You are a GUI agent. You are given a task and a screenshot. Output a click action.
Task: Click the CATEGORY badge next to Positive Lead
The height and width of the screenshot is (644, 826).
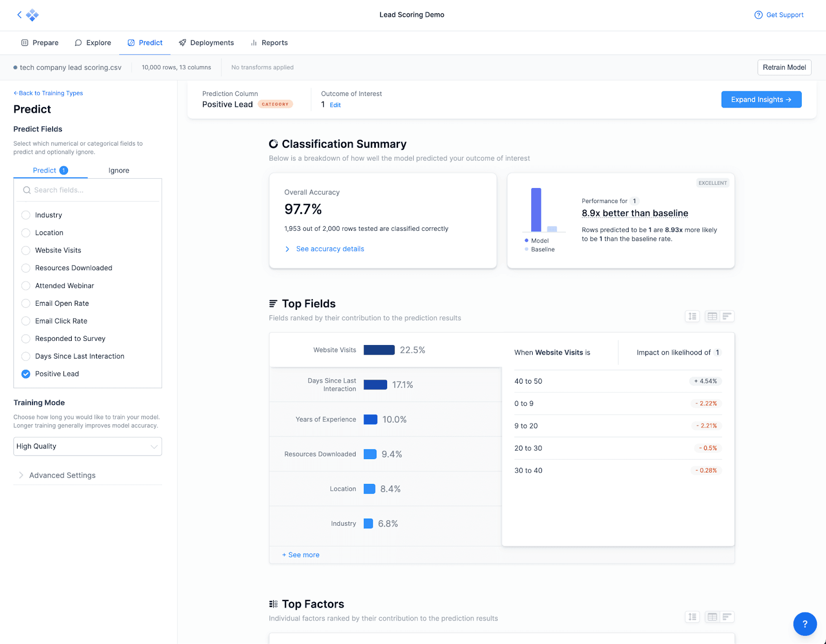pos(275,104)
